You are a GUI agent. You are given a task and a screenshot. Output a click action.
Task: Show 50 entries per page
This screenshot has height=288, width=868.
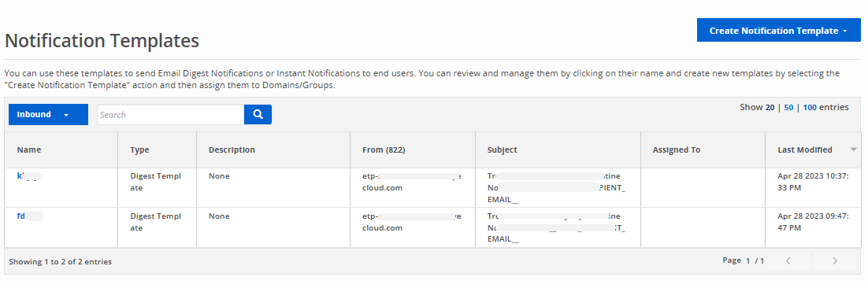coord(788,107)
